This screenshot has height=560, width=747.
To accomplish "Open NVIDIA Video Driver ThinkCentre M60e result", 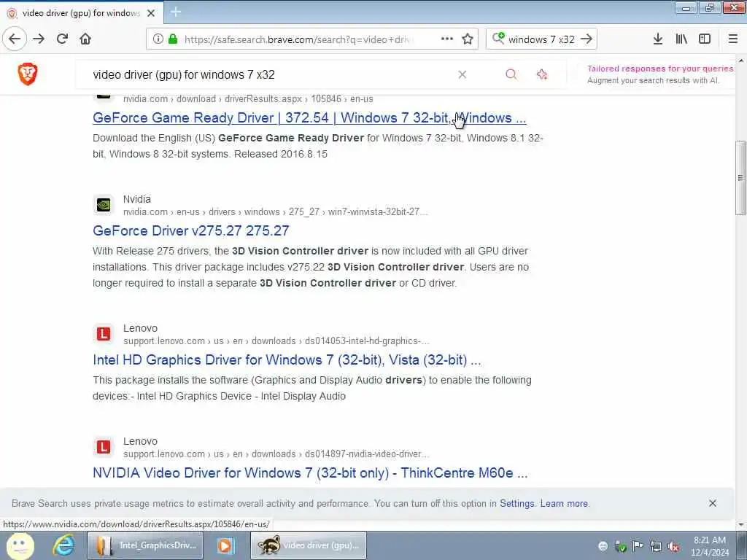I will pyautogui.click(x=310, y=472).
